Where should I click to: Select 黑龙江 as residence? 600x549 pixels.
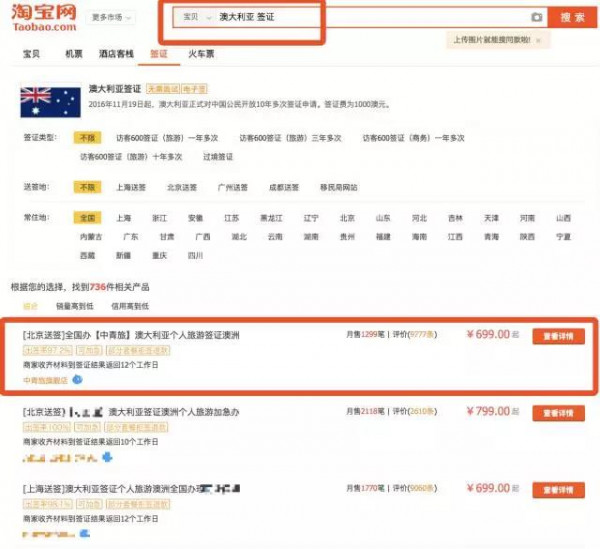[271, 218]
